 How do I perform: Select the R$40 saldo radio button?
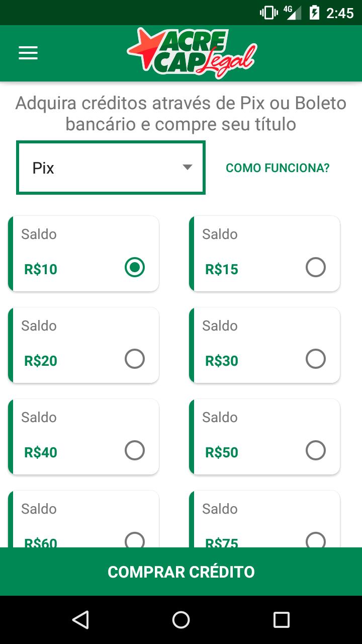coord(135,450)
